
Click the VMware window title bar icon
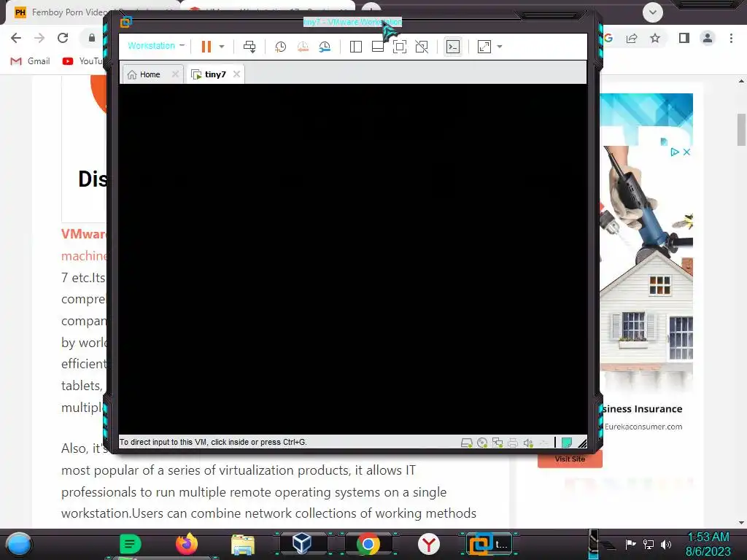[x=126, y=22]
